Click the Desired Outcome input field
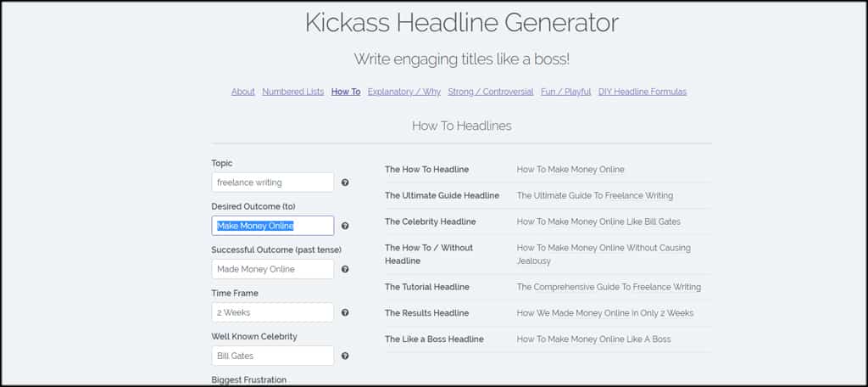The height and width of the screenshot is (387, 868). tap(273, 226)
